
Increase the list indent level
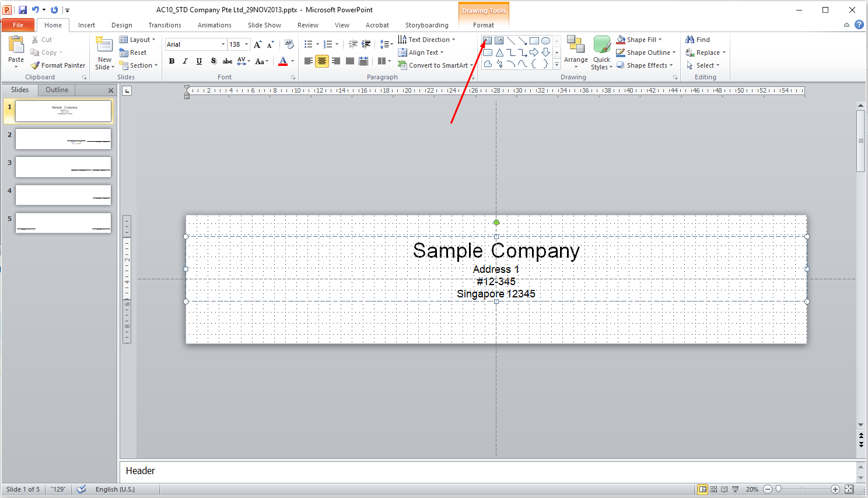tap(366, 44)
